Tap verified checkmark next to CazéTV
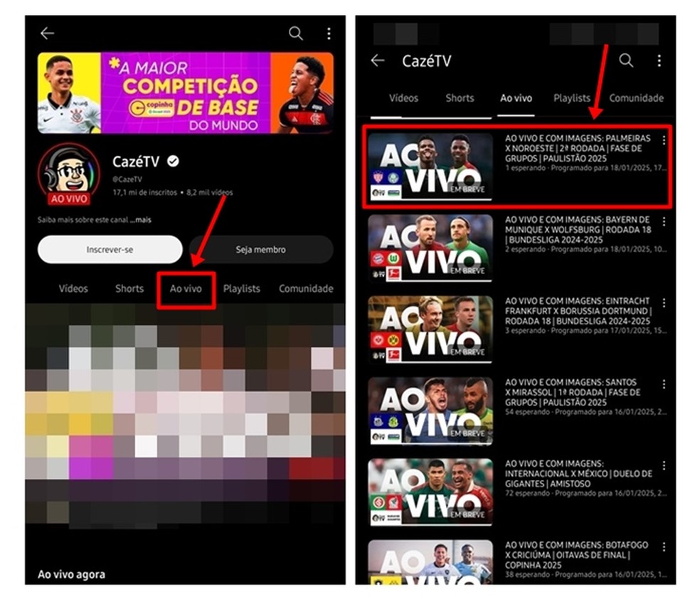The height and width of the screenshot is (599, 700). point(173,161)
